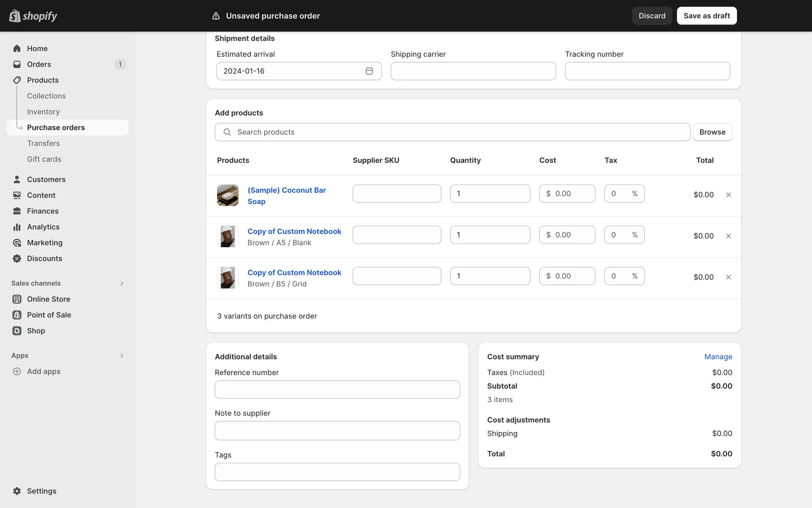812x508 pixels.
Task: Open Point of Sale channel
Action: click(49, 315)
